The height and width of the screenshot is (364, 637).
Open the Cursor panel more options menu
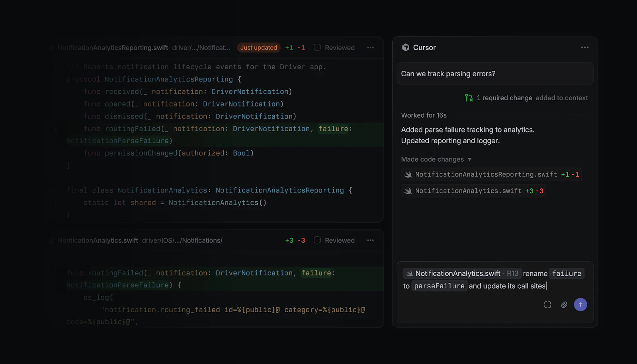click(x=584, y=47)
